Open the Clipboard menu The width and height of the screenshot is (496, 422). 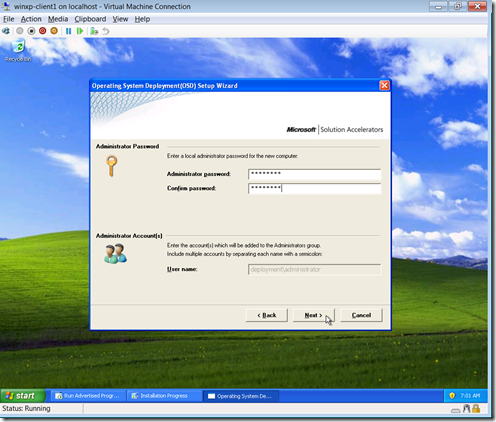point(90,19)
